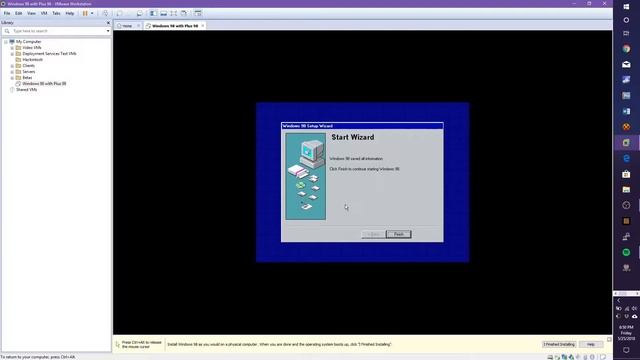Toggle the show library toolbar icon
This screenshot has width=640, height=360.
[153, 13]
